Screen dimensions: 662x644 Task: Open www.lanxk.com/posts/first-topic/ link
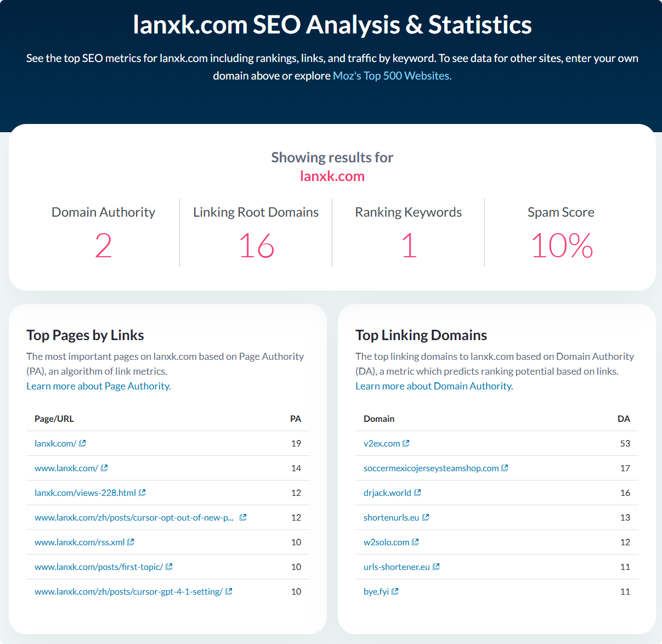click(99, 567)
